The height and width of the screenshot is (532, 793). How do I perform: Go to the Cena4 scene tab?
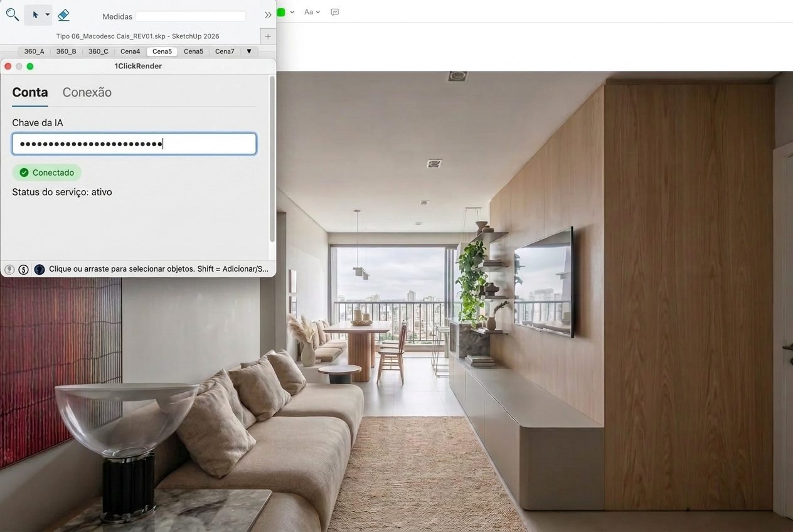tap(130, 51)
